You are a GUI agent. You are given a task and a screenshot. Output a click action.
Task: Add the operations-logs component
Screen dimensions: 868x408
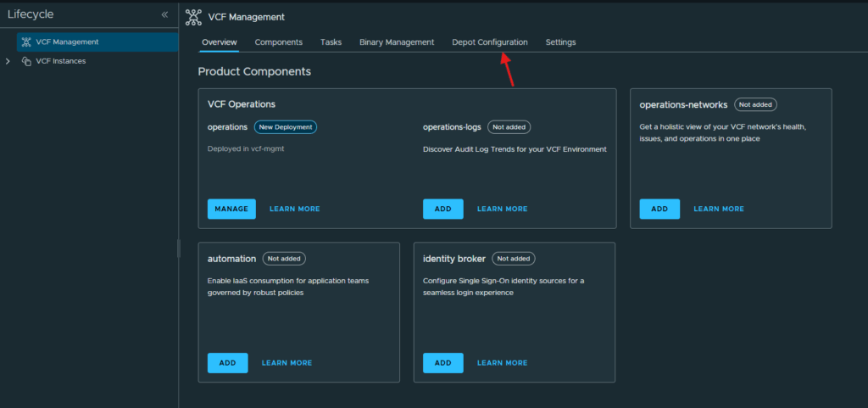pos(442,210)
